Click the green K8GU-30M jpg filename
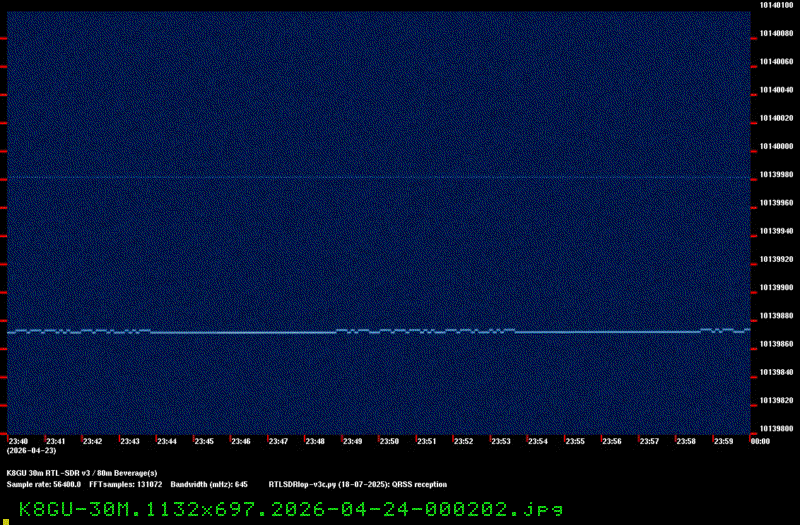The width and height of the screenshot is (800, 525). (x=291, y=509)
